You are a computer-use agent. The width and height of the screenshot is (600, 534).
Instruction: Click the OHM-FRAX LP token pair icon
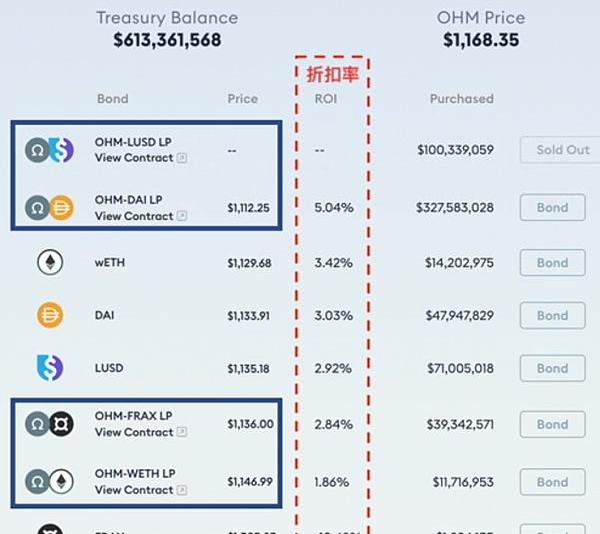point(49,424)
